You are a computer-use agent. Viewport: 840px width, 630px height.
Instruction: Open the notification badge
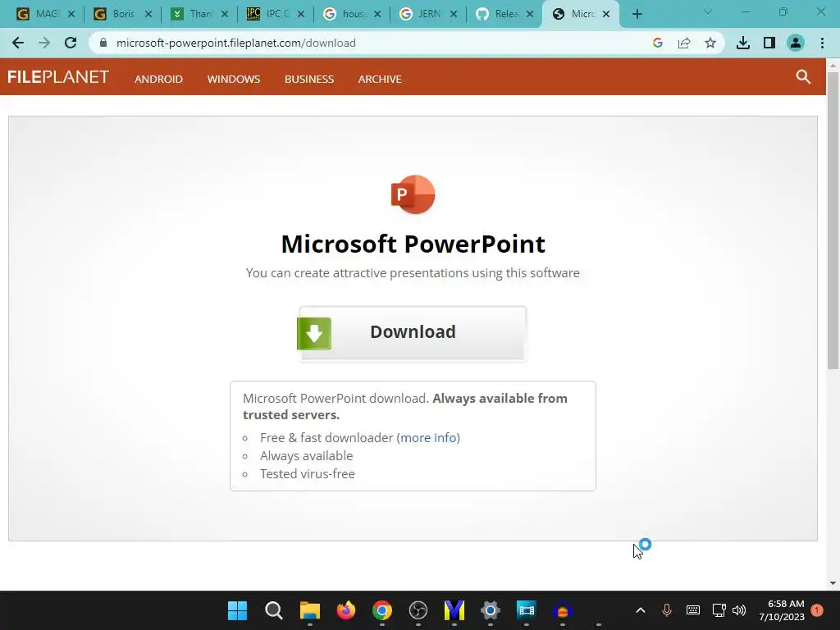[x=817, y=610]
